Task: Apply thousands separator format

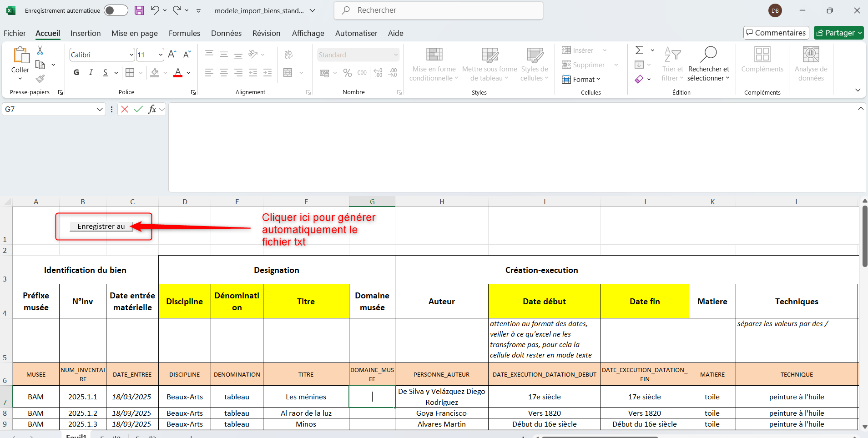Action: (x=362, y=73)
